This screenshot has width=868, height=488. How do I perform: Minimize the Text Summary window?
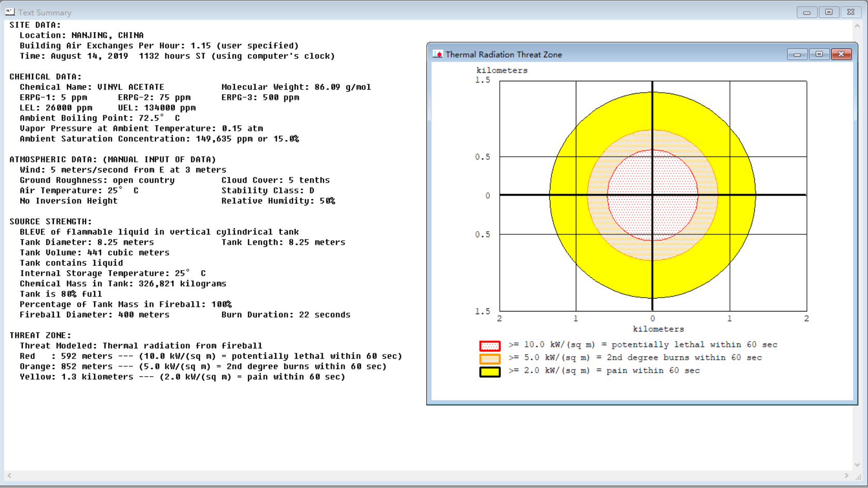806,12
